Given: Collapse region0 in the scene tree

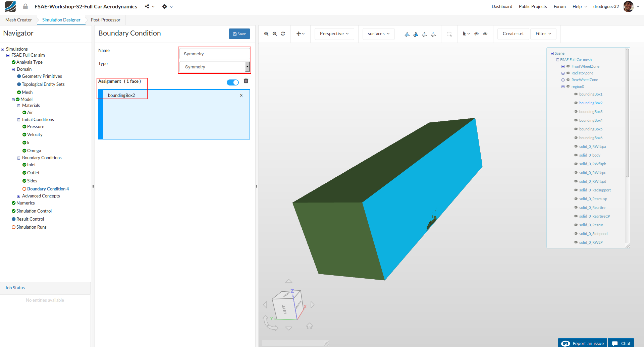Looking at the screenshot, I should pos(563,86).
